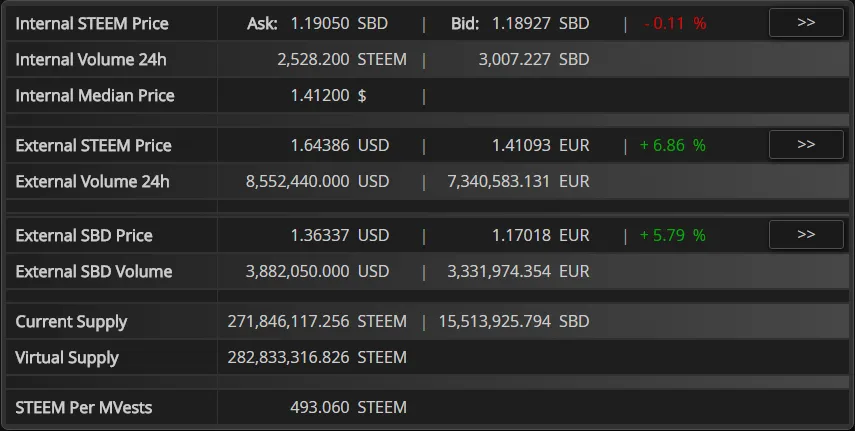855x431 pixels.
Task: Click the Internal Volume 24h label
Action: 91,59
